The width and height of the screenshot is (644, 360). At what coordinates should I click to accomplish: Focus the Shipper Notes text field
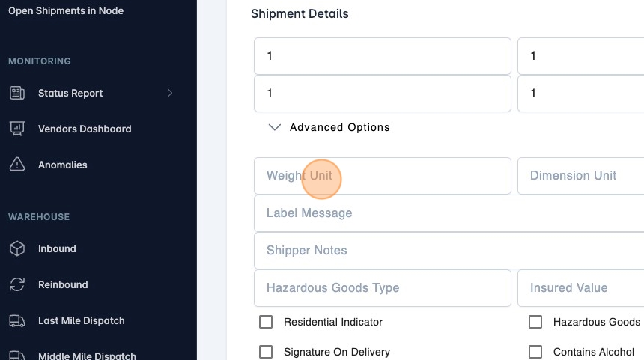(449, 251)
